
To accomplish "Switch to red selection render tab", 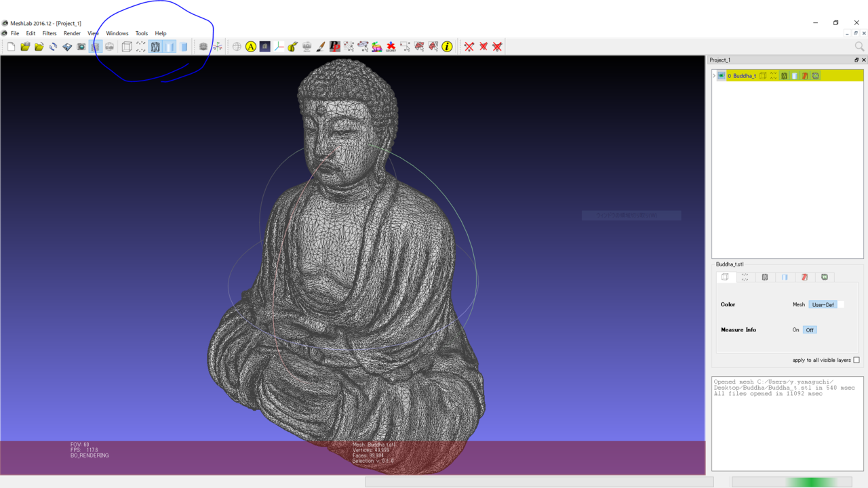I will [805, 277].
